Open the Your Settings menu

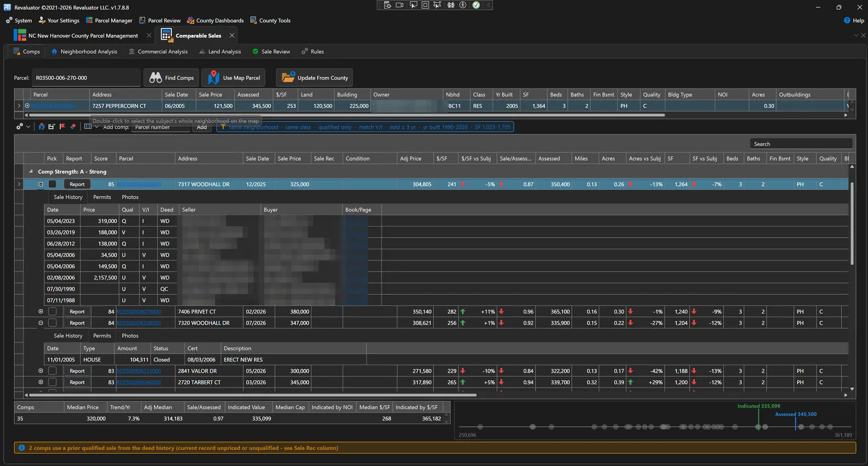tap(59, 21)
